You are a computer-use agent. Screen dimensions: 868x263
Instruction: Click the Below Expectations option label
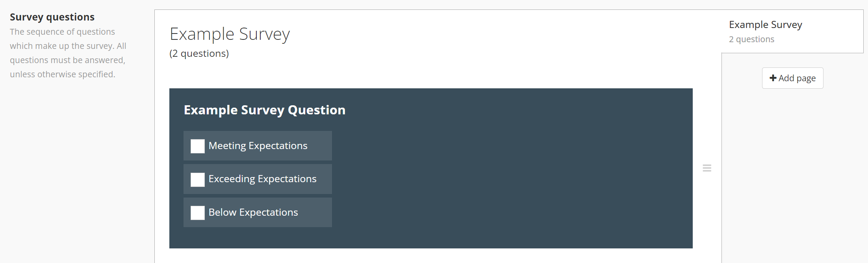253,213
